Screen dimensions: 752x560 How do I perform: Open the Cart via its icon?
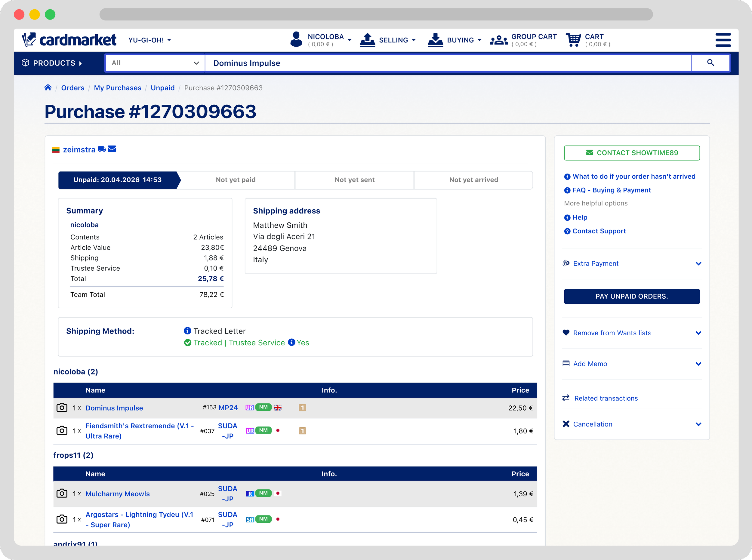click(573, 40)
